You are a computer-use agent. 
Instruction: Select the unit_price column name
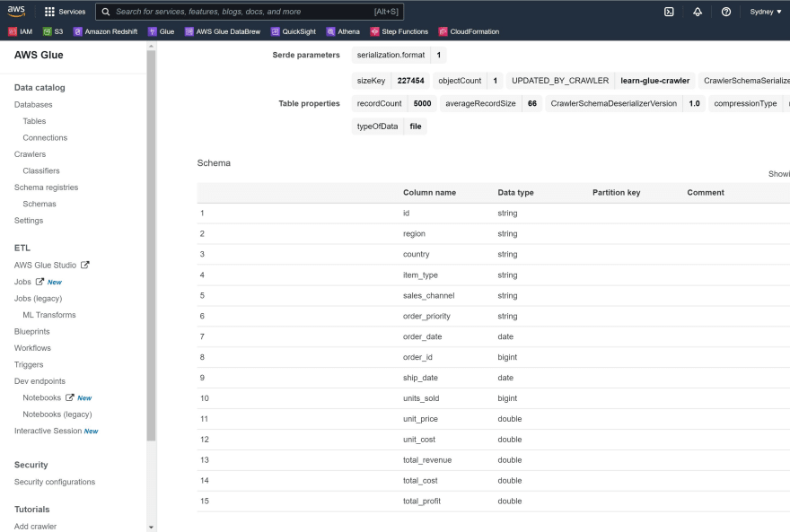coord(420,419)
